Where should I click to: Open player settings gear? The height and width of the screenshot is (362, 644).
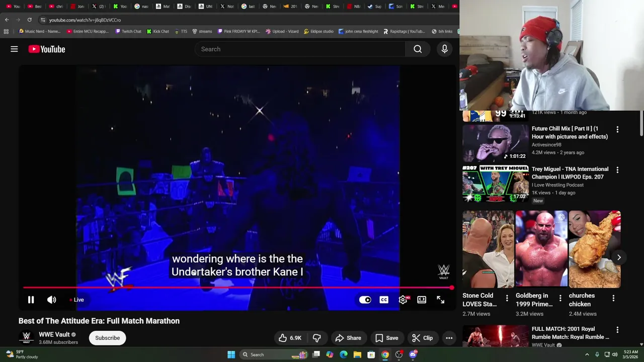tap(403, 300)
